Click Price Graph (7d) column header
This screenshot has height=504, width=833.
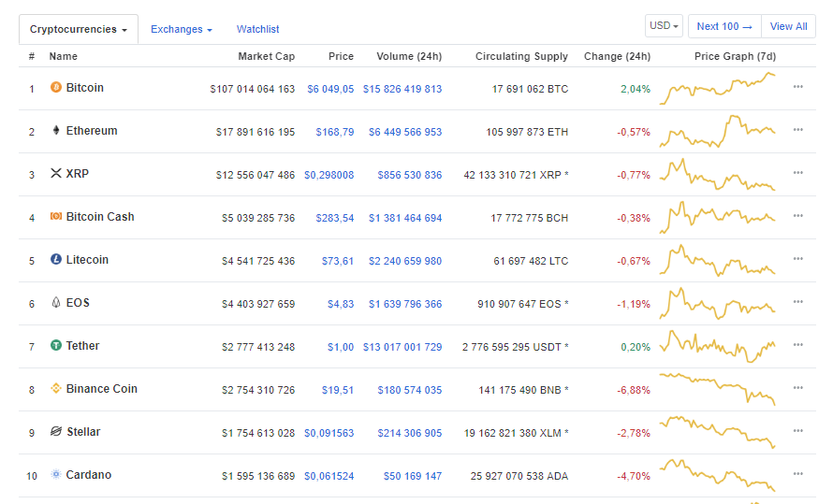tap(736, 56)
